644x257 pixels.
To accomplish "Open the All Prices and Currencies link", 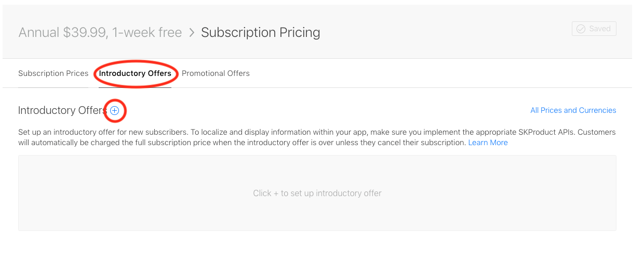I will pos(573,110).
